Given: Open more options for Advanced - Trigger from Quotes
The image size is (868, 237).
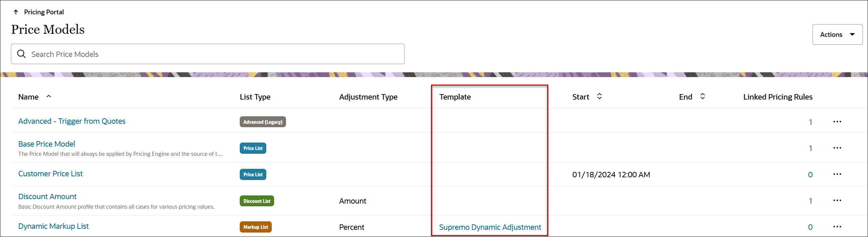Looking at the screenshot, I should 837,122.
